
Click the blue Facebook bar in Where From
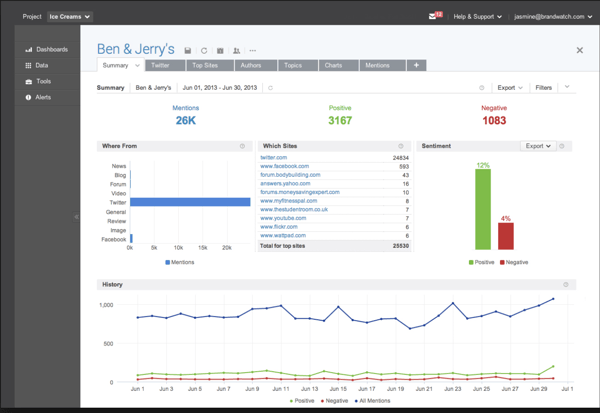pyautogui.click(x=131, y=238)
